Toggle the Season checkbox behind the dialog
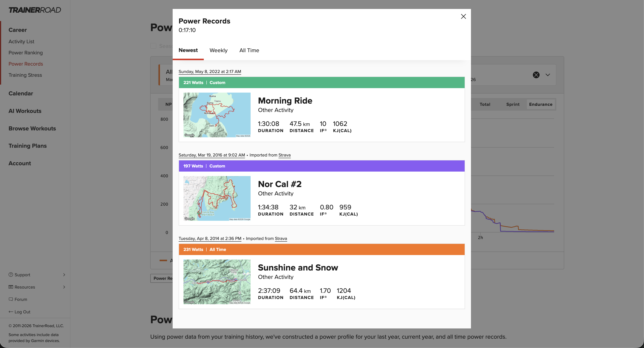This screenshot has width=644, height=348. (153, 46)
